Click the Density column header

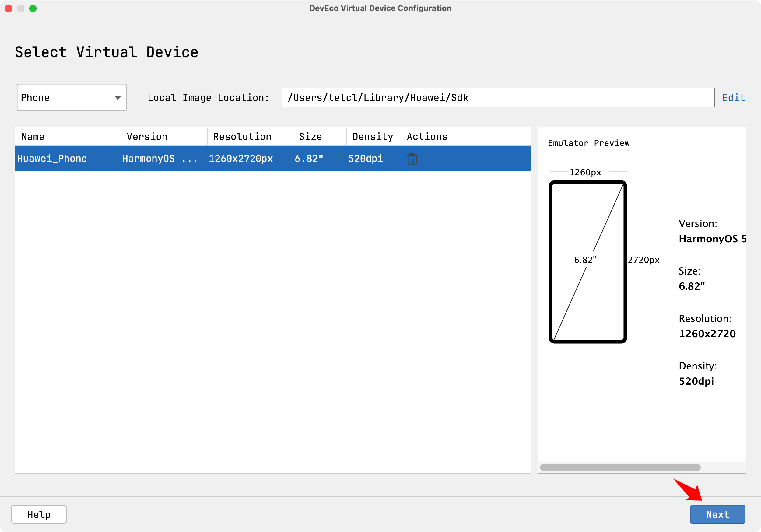click(x=373, y=137)
